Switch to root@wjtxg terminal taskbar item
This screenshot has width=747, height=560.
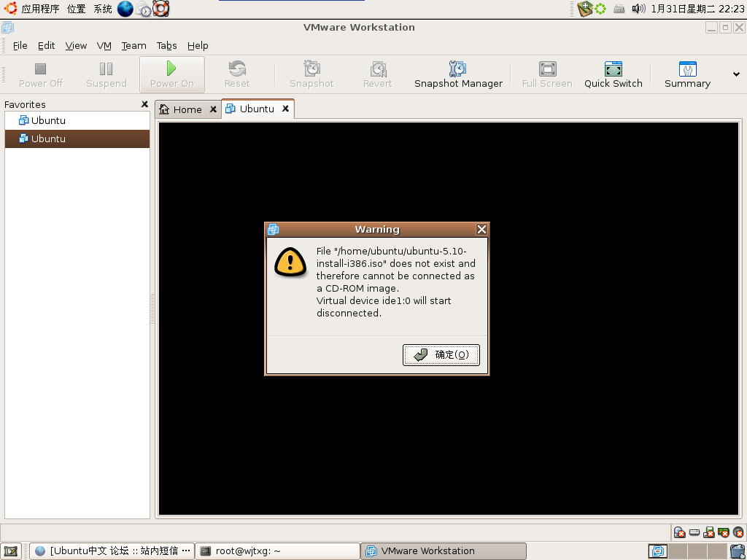[278, 551]
